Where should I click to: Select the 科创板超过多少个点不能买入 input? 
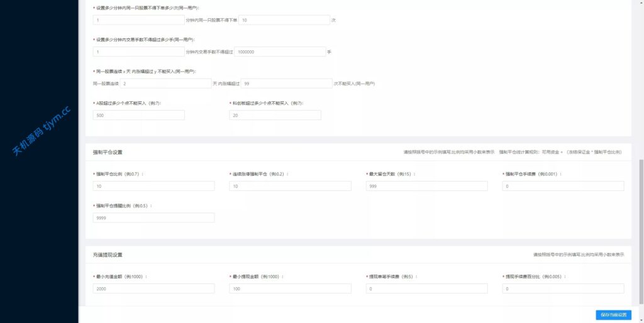tap(275, 115)
